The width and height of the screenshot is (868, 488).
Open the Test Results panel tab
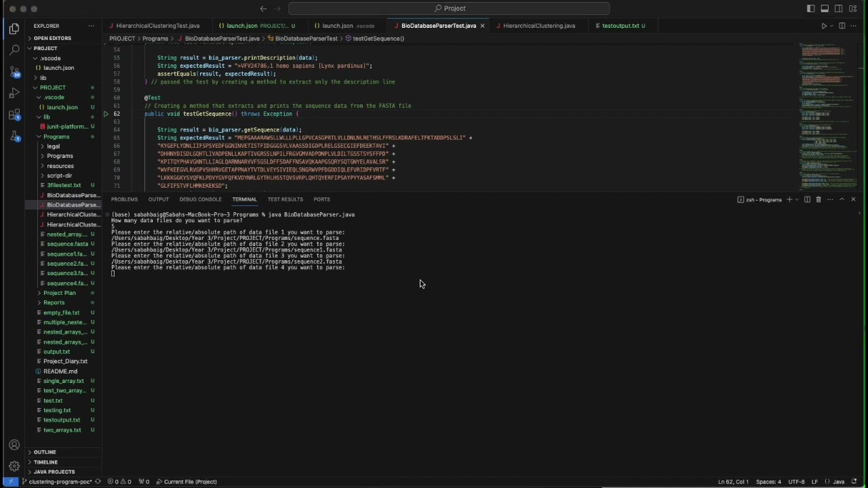point(285,199)
